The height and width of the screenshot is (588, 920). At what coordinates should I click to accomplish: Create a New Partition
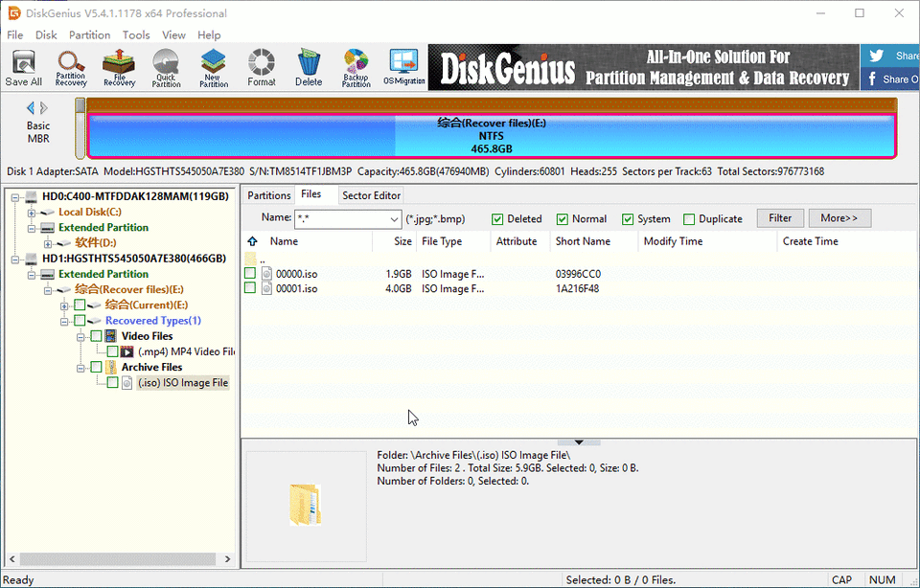[x=214, y=67]
